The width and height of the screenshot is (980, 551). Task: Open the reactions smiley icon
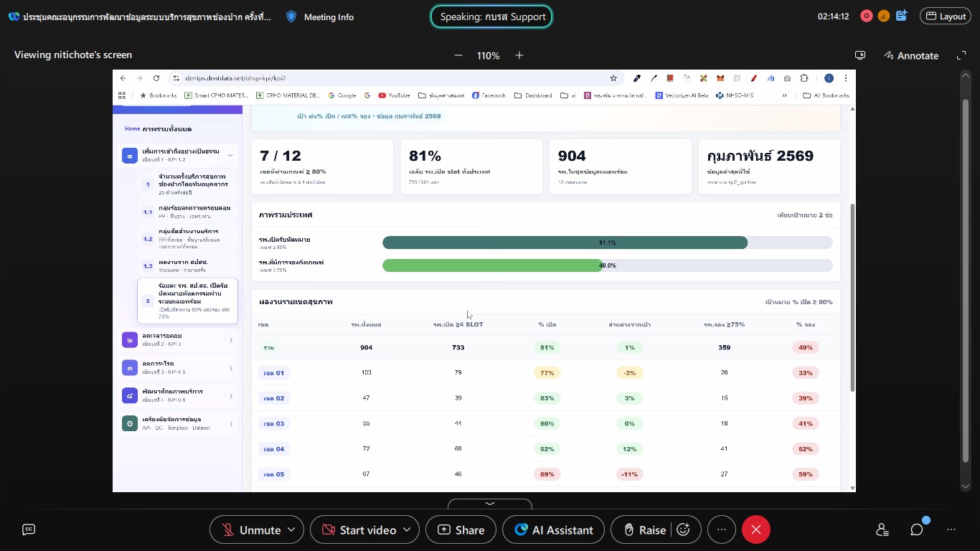tap(684, 529)
